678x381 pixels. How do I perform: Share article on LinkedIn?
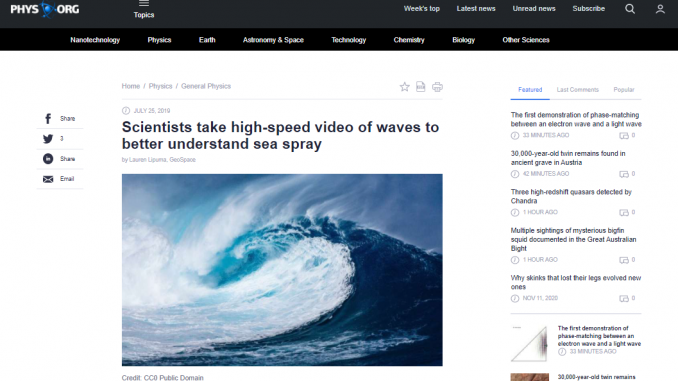60,159
